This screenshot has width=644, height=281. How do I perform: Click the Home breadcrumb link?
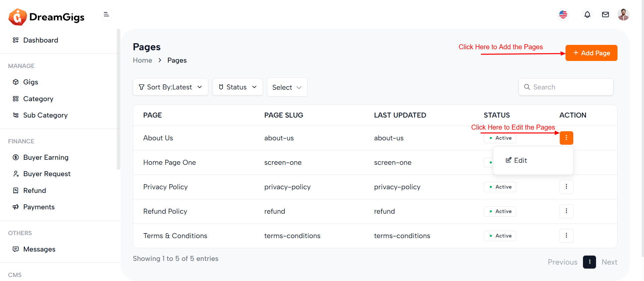(142, 60)
